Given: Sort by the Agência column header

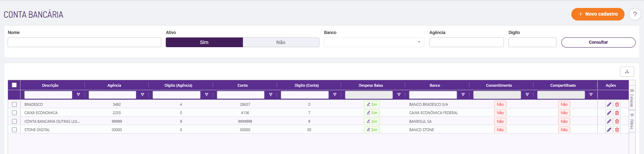Looking at the screenshot, I should [x=114, y=85].
